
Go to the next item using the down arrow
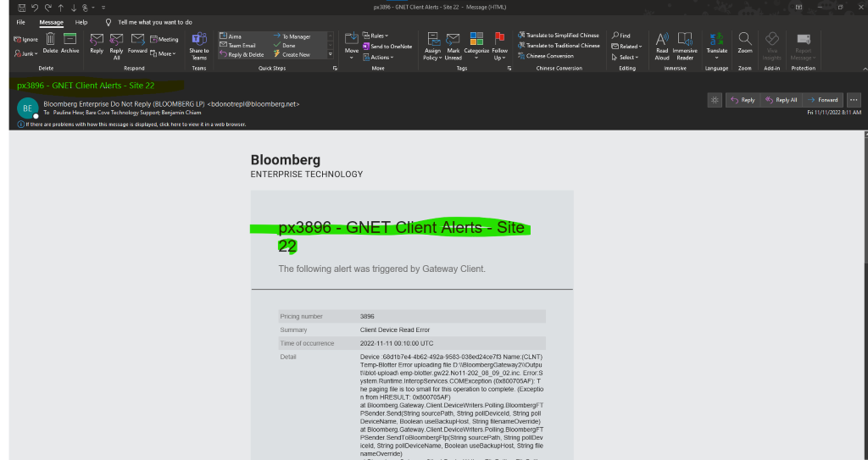[73, 8]
